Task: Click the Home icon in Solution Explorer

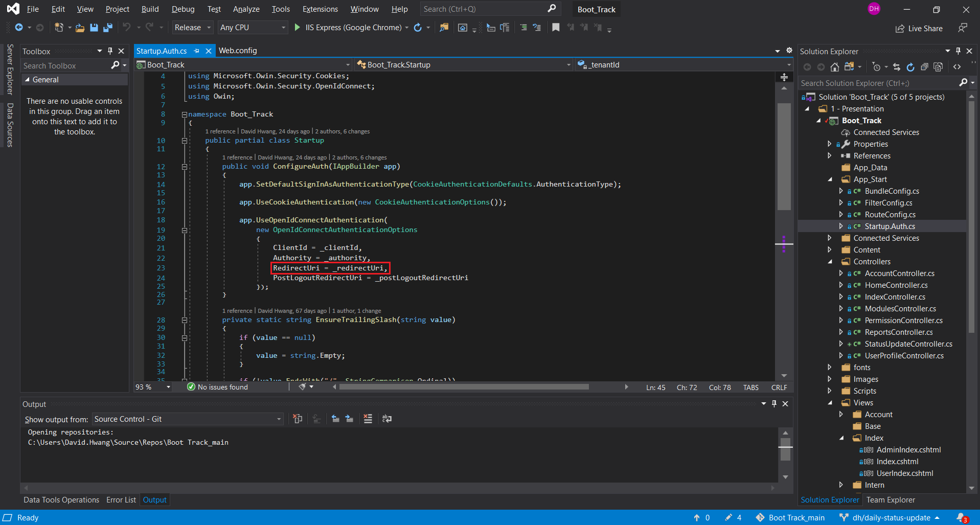Action: 835,67
